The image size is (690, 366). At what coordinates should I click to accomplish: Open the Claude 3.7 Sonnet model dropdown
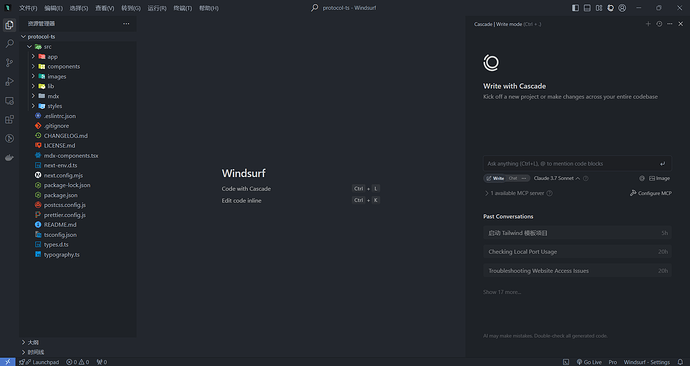click(557, 178)
